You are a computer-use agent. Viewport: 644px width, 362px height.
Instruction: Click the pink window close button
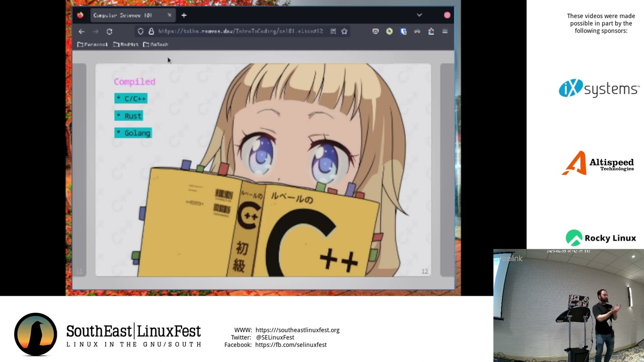(x=447, y=15)
